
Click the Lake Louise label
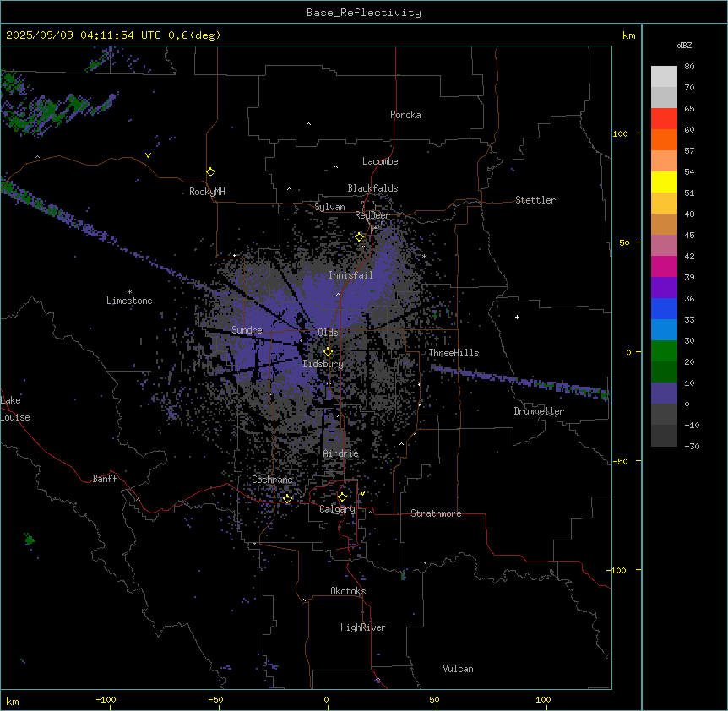pos(15,409)
